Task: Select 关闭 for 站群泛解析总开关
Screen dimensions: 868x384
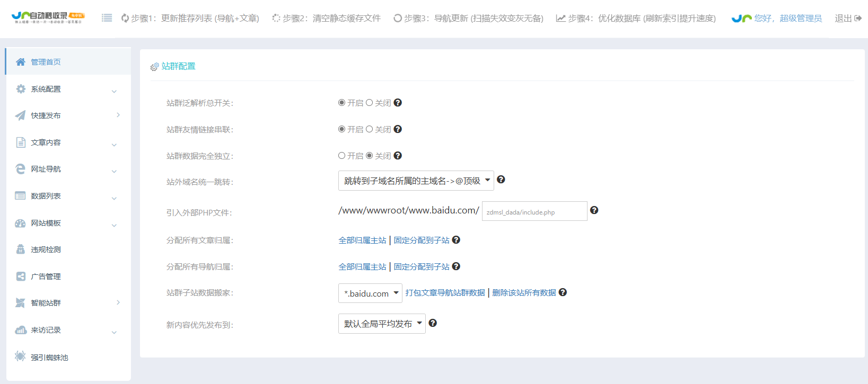Action: click(x=370, y=103)
